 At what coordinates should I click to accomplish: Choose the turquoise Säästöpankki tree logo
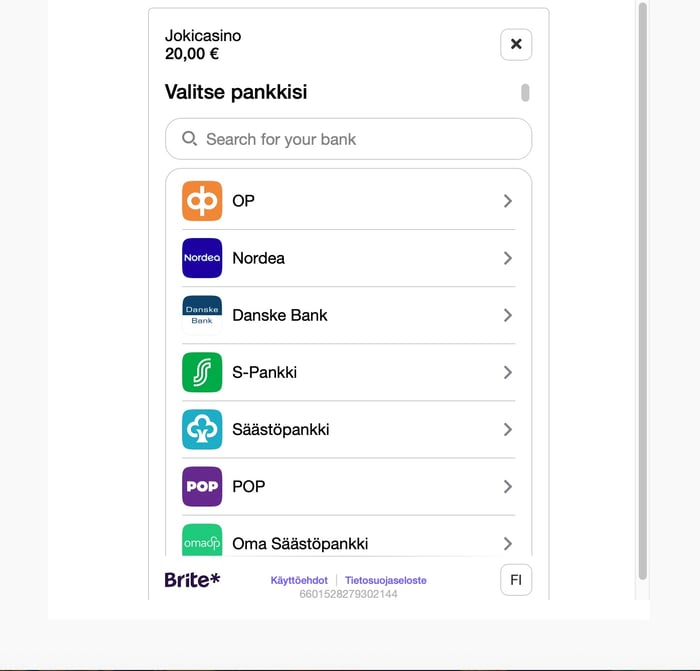(x=202, y=429)
